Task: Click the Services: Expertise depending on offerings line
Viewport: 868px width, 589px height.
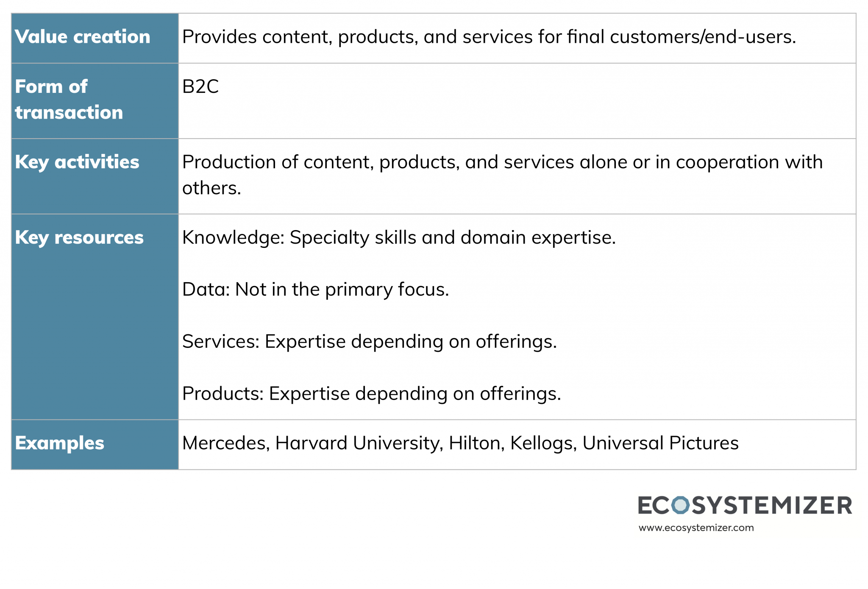Action: click(x=370, y=342)
